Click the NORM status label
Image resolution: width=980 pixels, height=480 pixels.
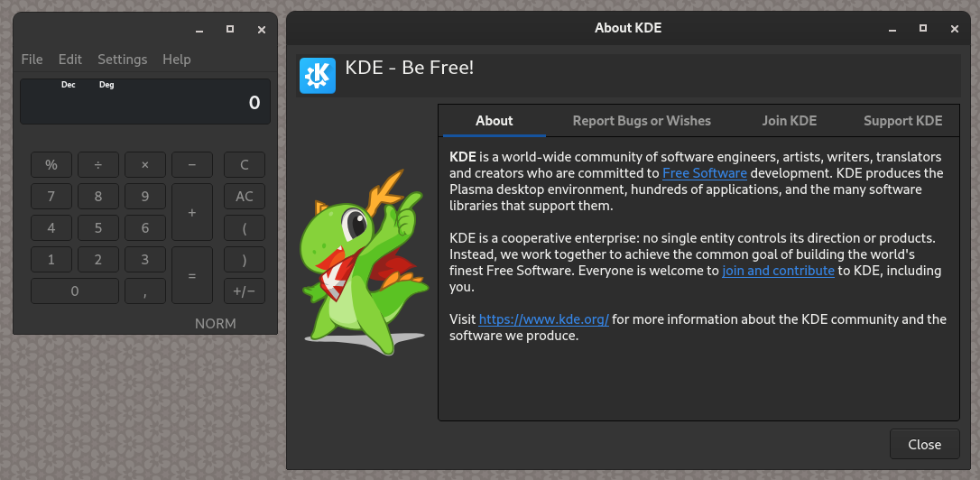pyautogui.click(x=216, y=324)
